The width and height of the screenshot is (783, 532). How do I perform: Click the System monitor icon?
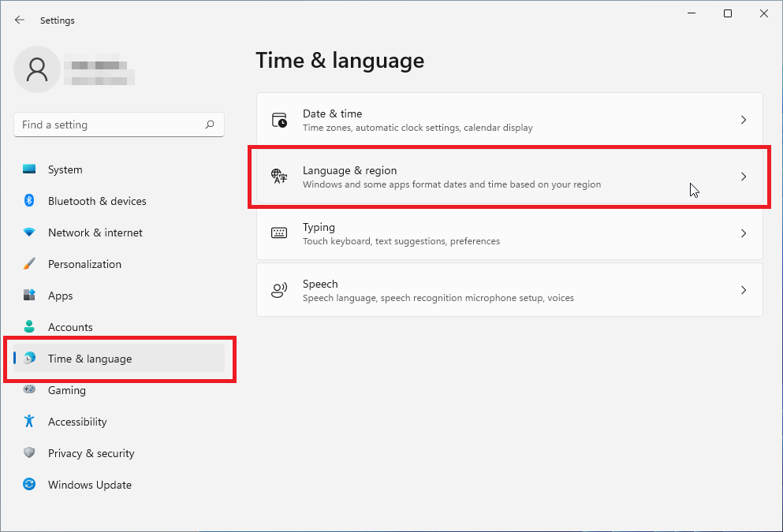pyautogui.click(x=29, y=169)
